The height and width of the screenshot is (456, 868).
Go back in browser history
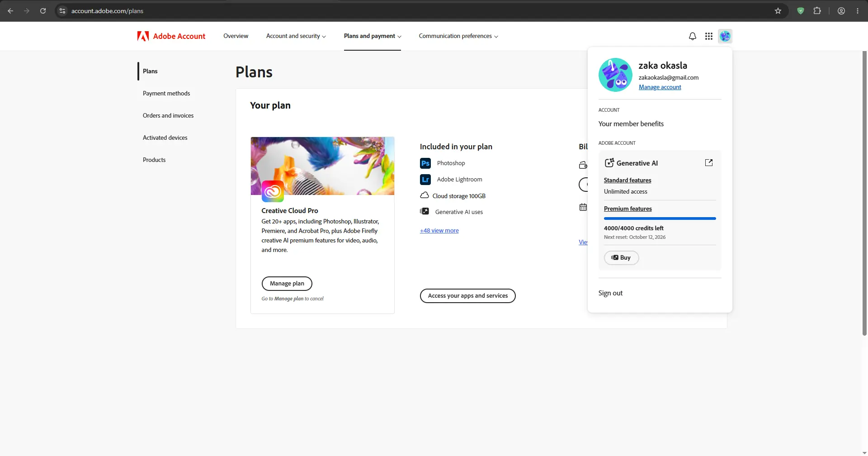[x=10, y=11]
